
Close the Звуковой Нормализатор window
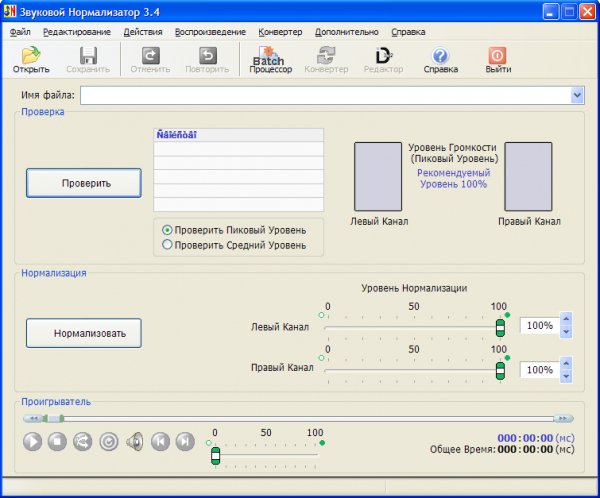coord(587,12)
